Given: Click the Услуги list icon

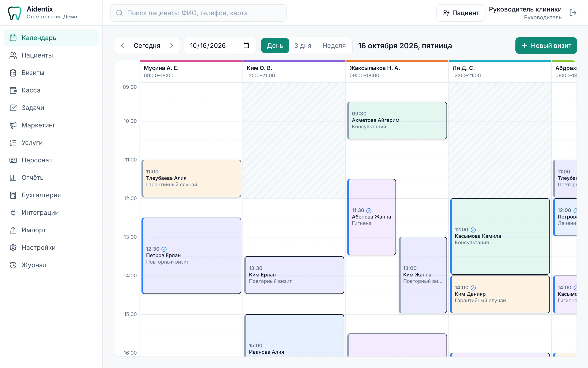Looking at the screenshot, I should 13,143.
